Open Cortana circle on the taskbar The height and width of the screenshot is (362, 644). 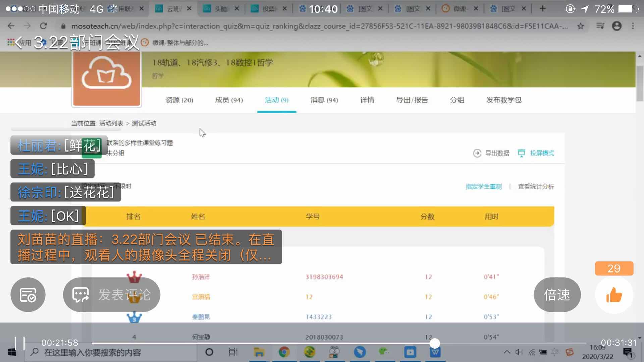click(209, 352)
